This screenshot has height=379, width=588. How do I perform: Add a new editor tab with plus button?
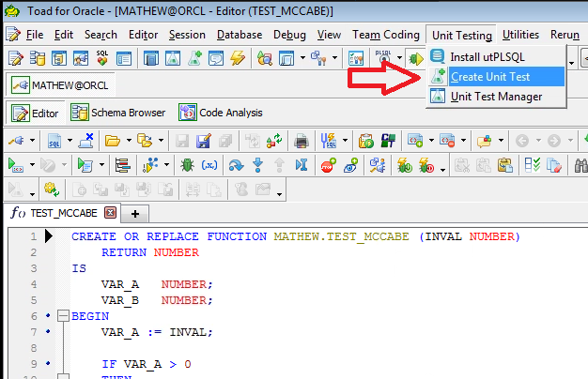[135, 214]
